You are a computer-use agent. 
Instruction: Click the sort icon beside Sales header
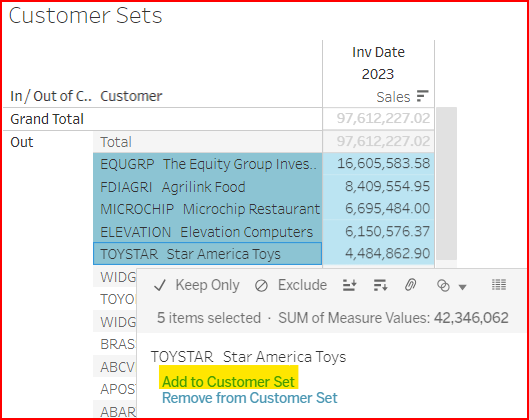click(x=422, y=96)
